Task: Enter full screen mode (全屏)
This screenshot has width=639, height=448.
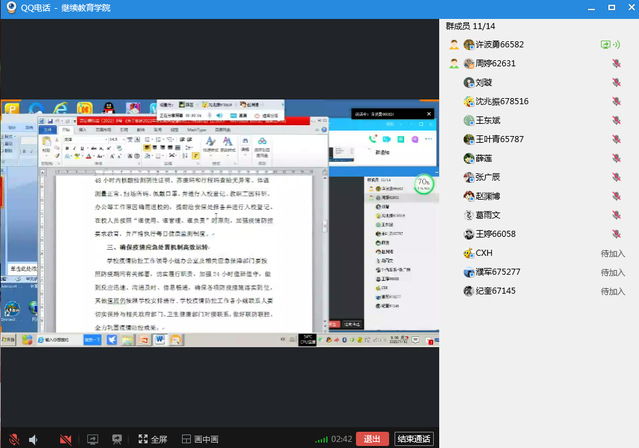Action: (152, 439)
